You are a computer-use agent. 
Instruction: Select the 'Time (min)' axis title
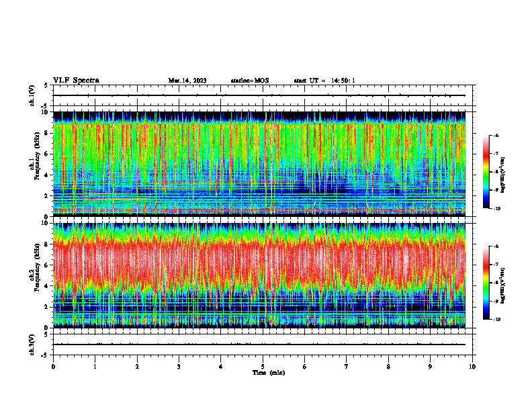(269, 373)
